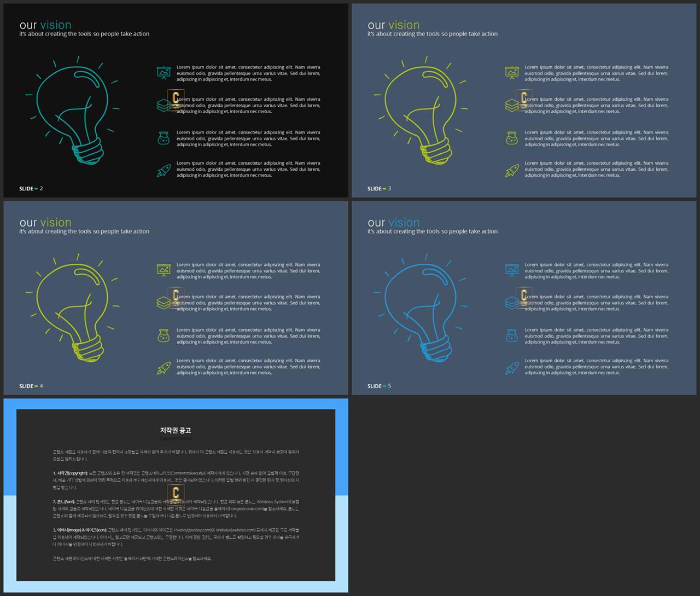Click the flask icon on slide 3
This screenshot has height=596, width=700.
512,138
